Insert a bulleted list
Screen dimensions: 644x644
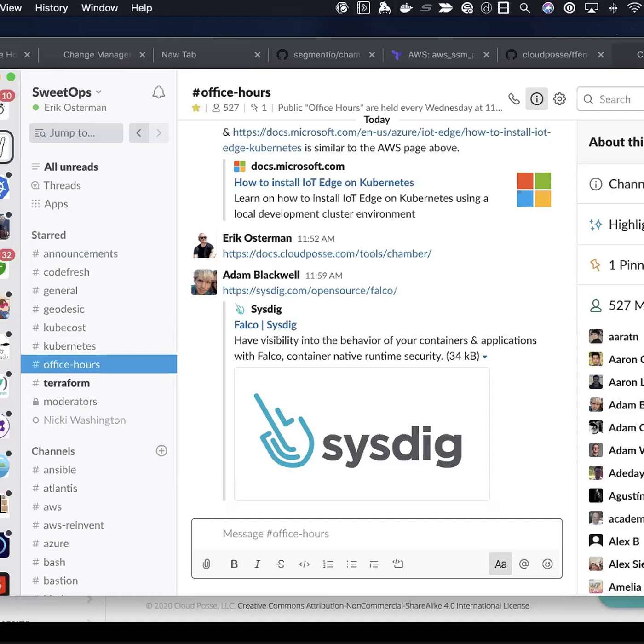(351, 564)
